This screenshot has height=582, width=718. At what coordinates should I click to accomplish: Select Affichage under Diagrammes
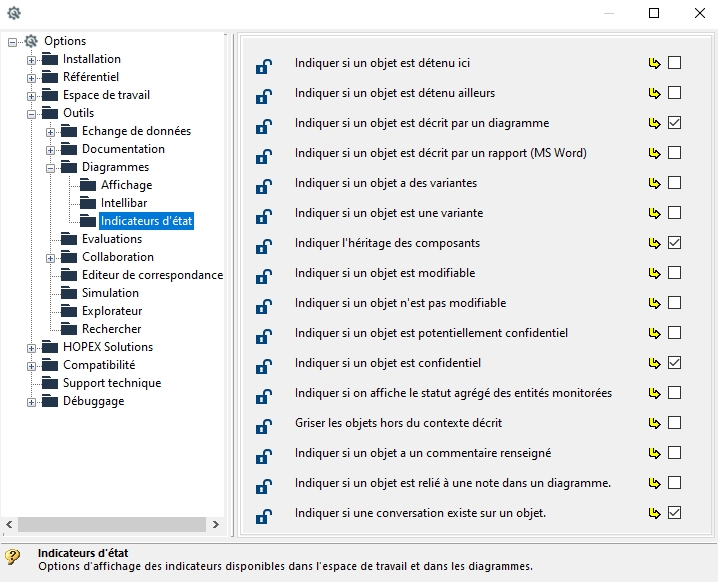point(126,185)
